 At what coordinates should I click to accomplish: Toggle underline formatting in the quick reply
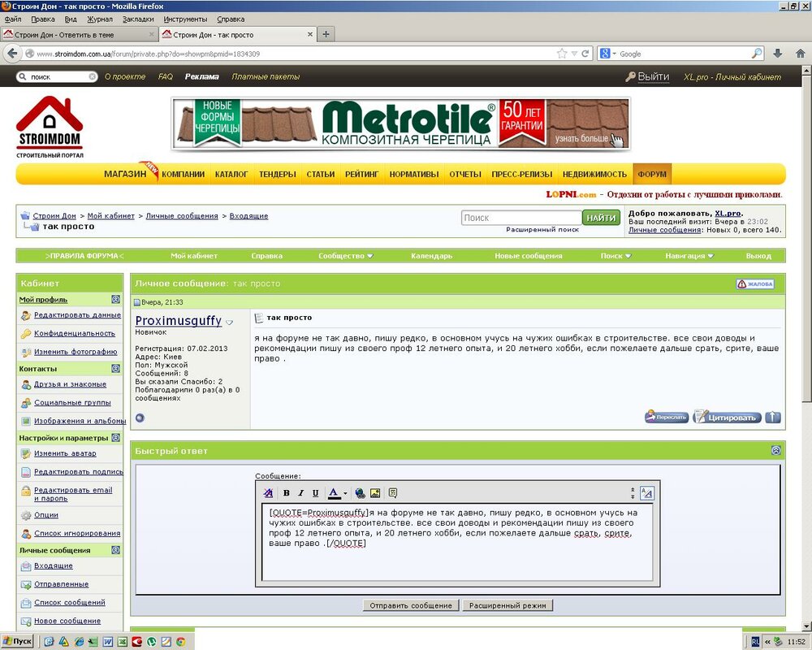[315, 493]
